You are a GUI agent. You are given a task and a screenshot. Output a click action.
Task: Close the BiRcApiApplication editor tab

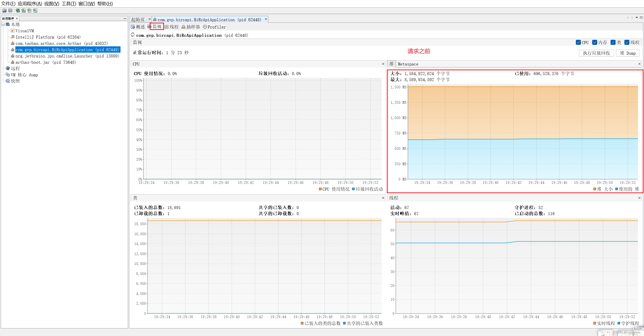[x=266, y=19]
